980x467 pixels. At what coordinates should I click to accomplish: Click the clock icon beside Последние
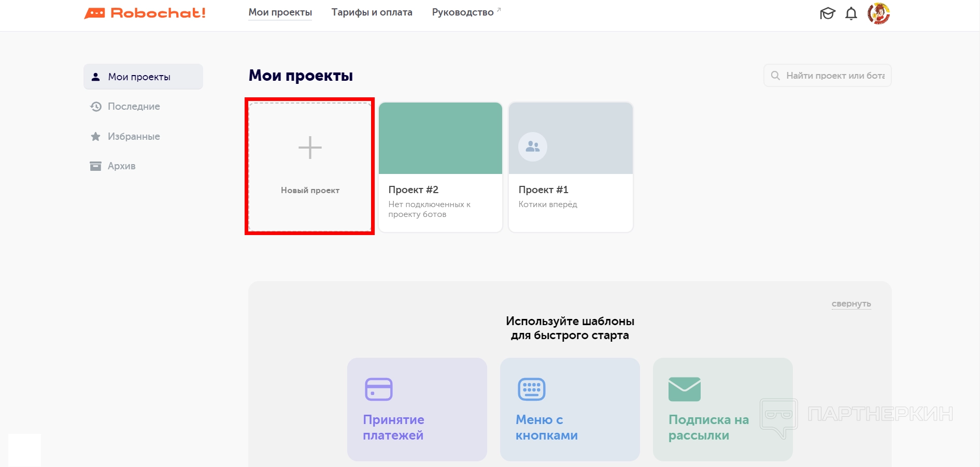tap(95, 107)
